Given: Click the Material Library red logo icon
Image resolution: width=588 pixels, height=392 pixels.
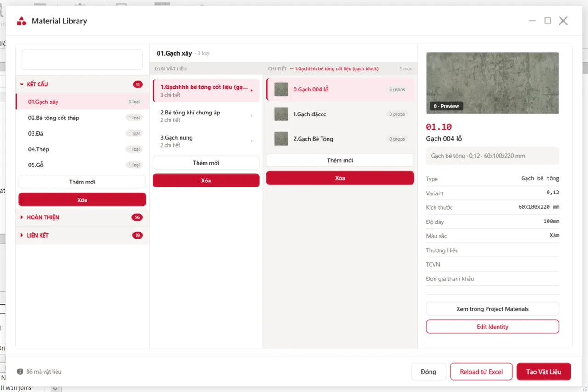Looking at the screenshot, I should click(x=21, y=21).
